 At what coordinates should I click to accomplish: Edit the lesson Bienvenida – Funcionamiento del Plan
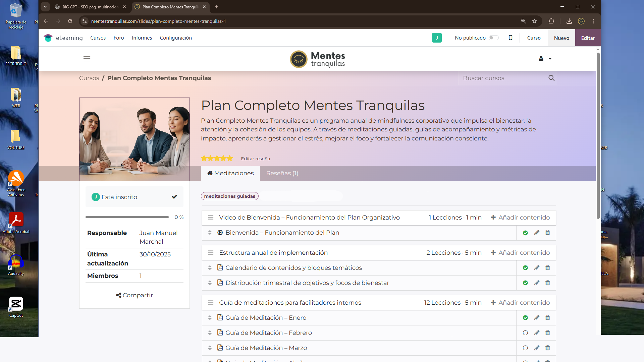click(x=537, y=233)
